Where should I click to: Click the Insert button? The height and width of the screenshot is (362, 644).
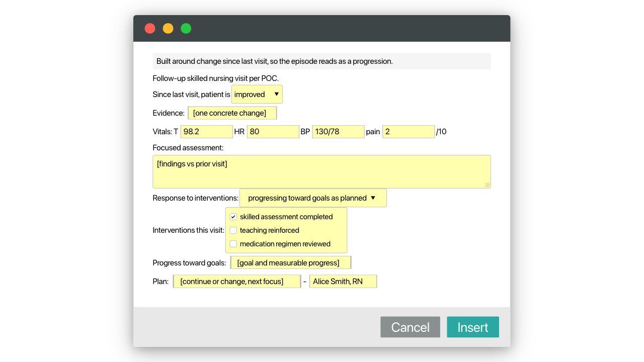[x=473, y=327]
